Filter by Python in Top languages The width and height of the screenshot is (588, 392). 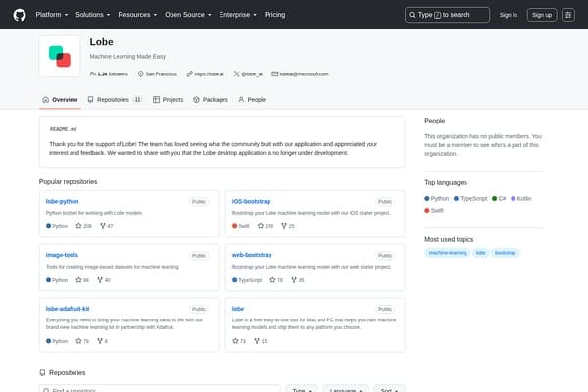click(436, 198)
